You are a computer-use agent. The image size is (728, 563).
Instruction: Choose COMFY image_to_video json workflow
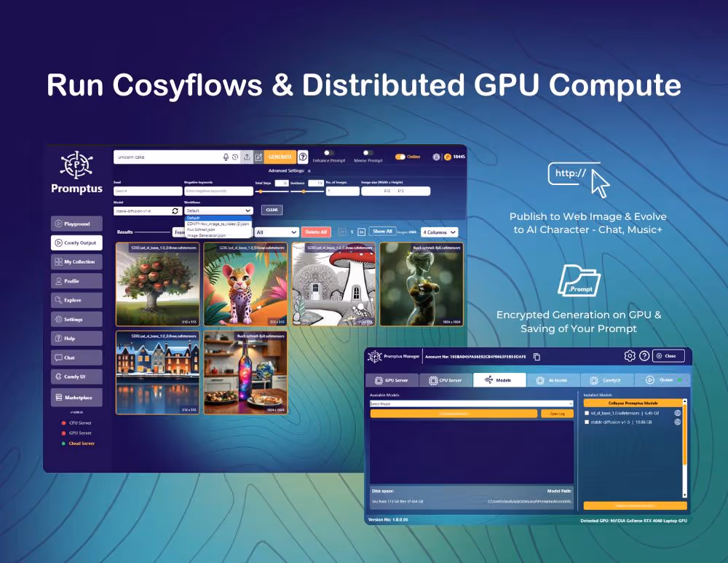pyautogui.click(x=218, y=224)
